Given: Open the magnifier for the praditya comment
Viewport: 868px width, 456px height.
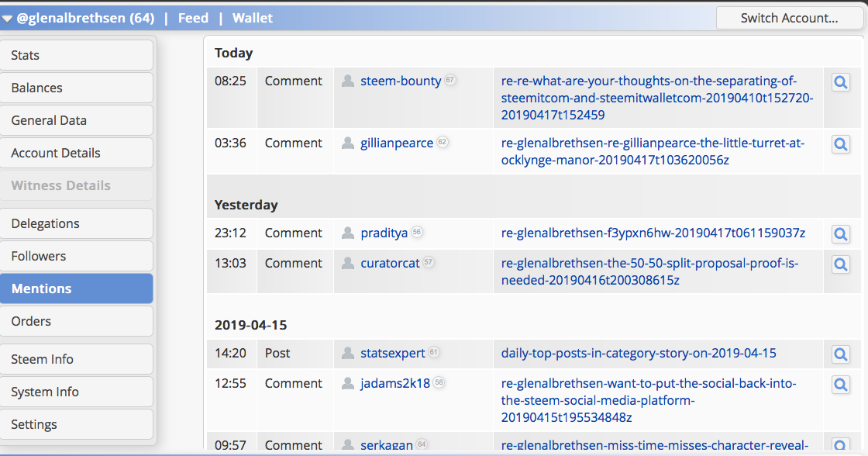Looking at the screenshot, I should 840,234.
